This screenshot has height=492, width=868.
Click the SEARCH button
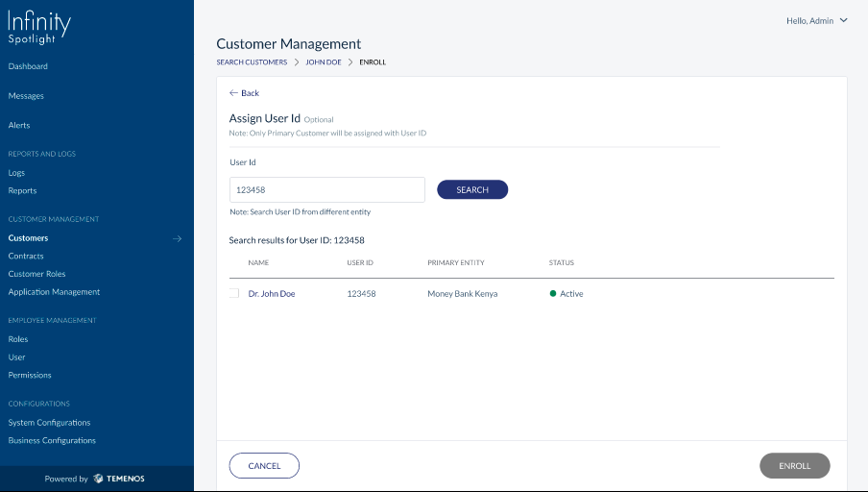(472, 189)
